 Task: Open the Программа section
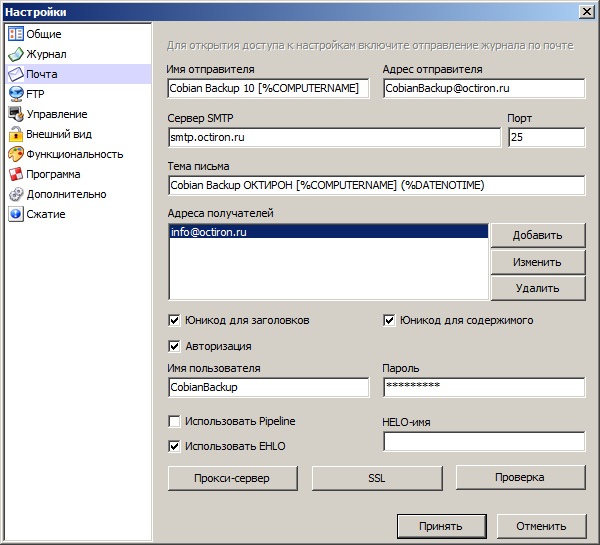coord(78,174)
